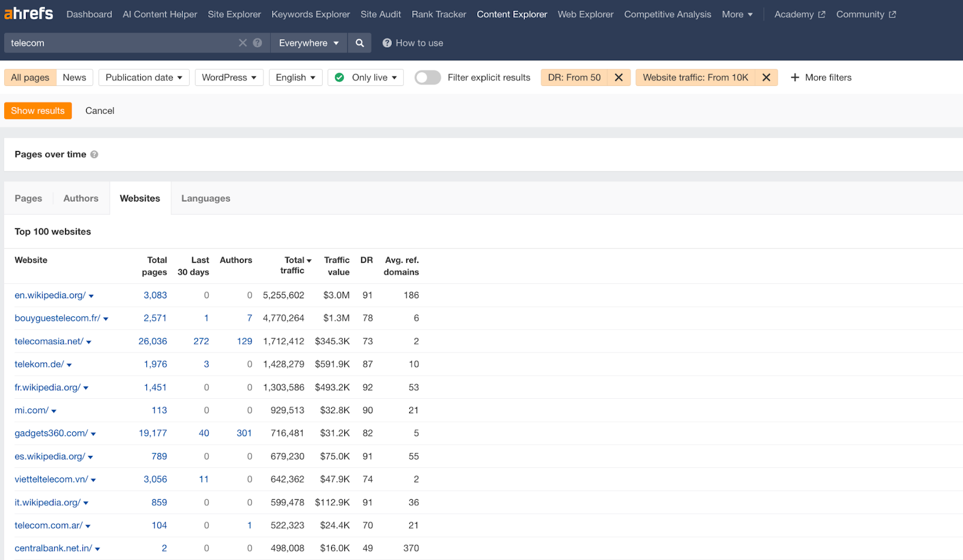This screenshot has width=963, height=560.
Task: Switch to the Pages tab
Action: pos(28,198)
